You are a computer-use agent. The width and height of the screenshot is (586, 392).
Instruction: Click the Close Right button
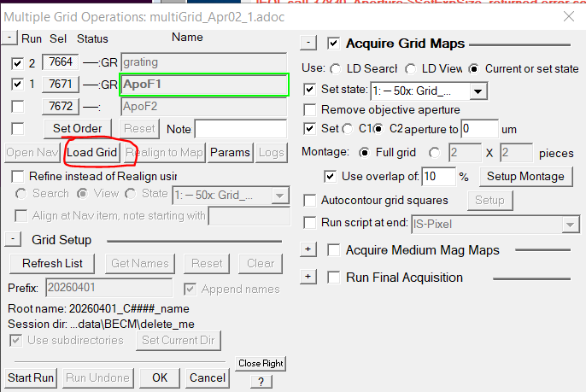[261, 363]
